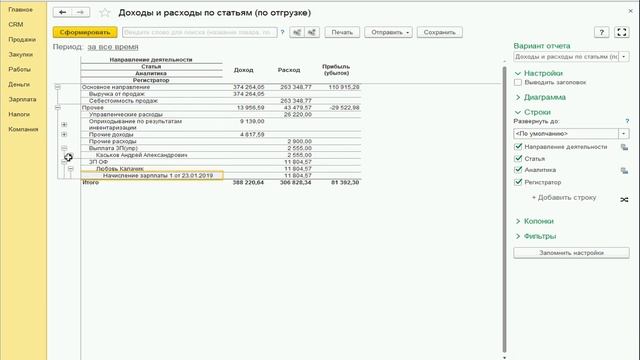This screenshot has width=640, height=360.
Task: Collapse the Любовь Капачек row
Action: tap(71, 169)
